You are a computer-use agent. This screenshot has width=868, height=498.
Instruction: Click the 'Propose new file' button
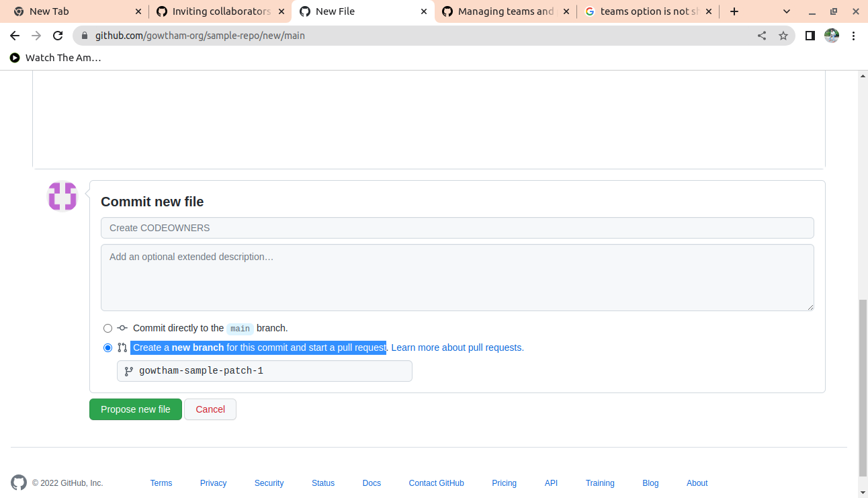click(x=136, y=409)
